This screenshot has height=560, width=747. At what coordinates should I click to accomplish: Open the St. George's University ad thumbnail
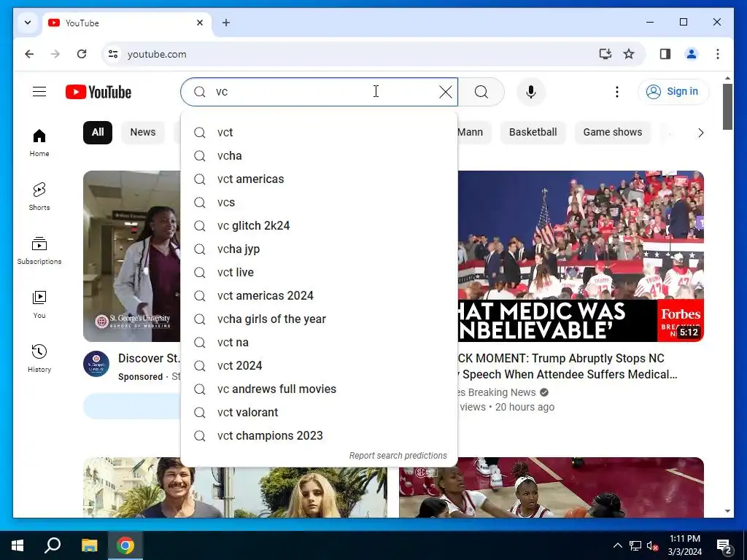(132, 256)
